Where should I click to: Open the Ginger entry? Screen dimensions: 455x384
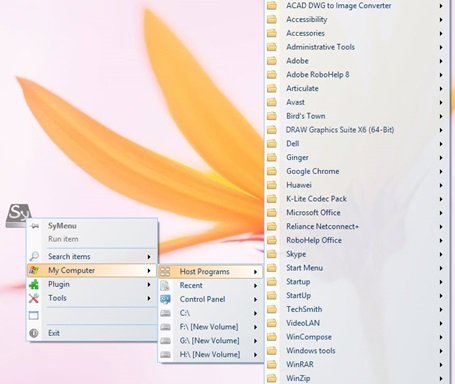click(x=356, y=157)
